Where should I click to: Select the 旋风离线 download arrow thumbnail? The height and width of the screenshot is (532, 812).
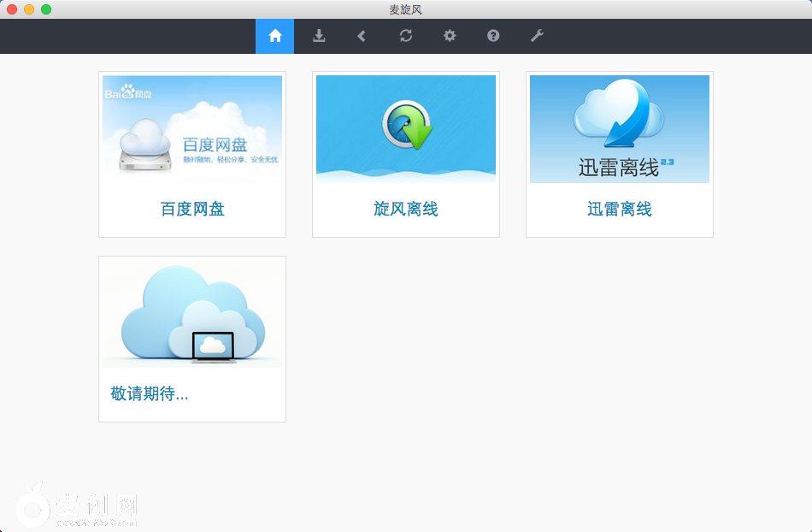pyautogui.click(x=406, y=129)
